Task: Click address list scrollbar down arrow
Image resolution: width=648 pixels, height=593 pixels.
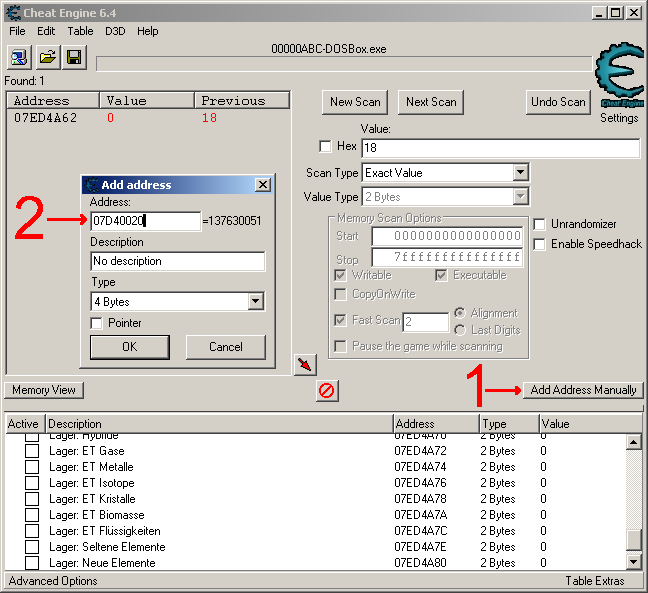Action: coord(634,562)
